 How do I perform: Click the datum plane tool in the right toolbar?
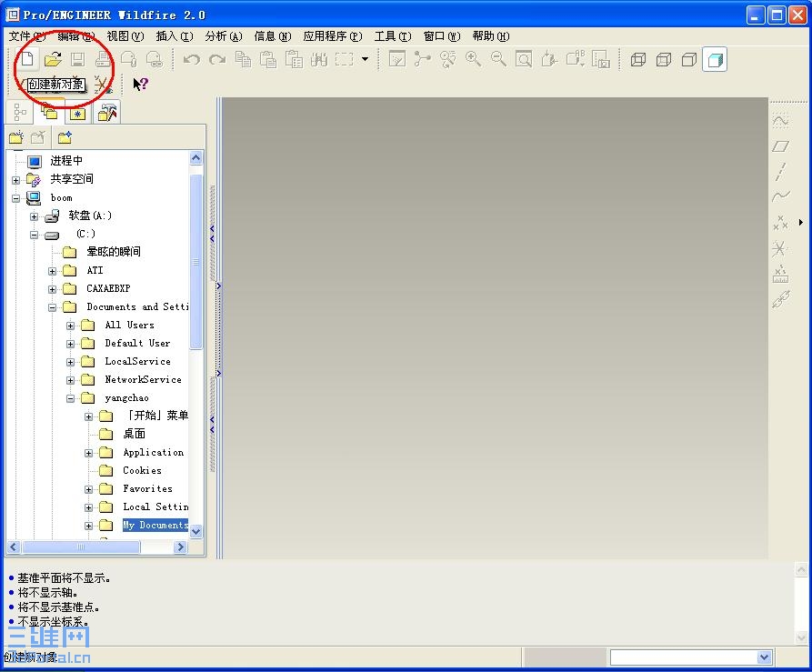pyautogui.click(x=780, y=146)
